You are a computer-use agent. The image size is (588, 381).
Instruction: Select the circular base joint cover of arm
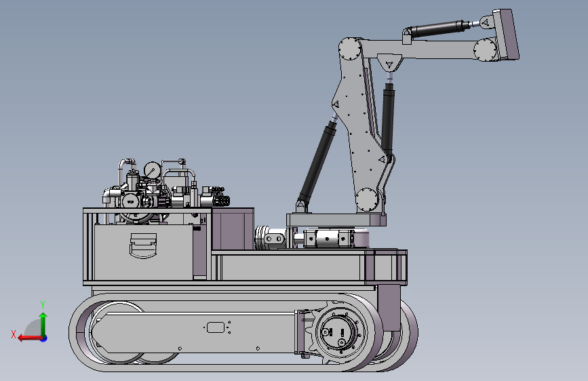tap(367, 200)
